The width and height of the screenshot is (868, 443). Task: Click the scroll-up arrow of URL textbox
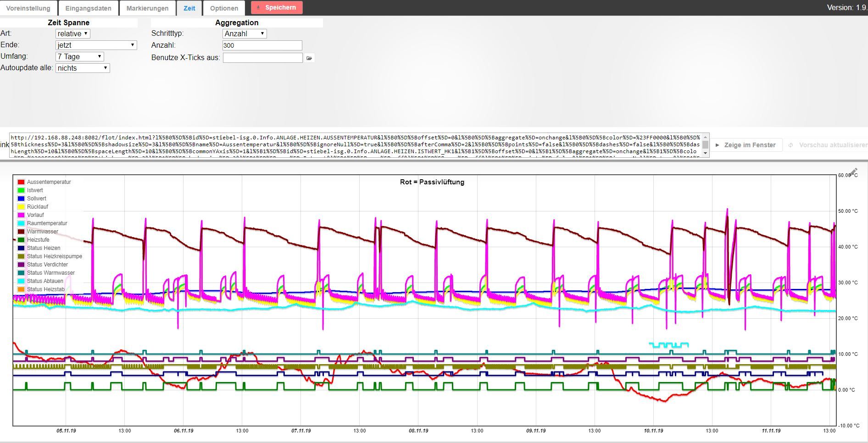(x=705, y=137)
